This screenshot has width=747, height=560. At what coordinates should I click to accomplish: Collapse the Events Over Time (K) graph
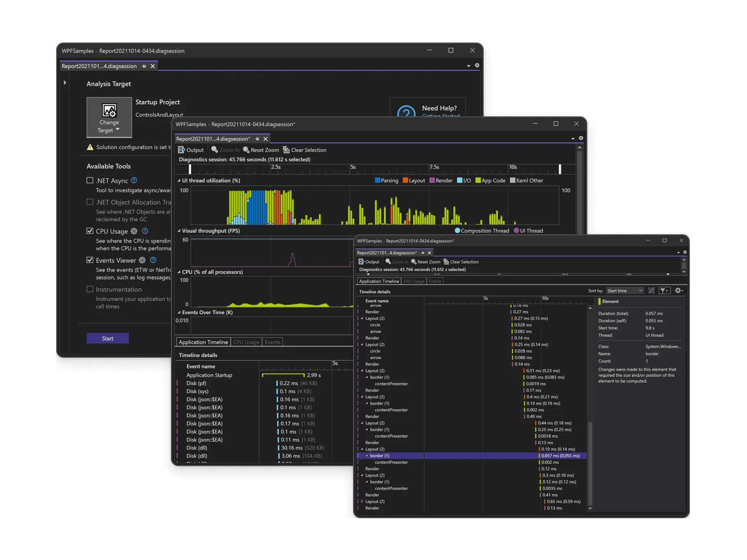pos(179,312)
